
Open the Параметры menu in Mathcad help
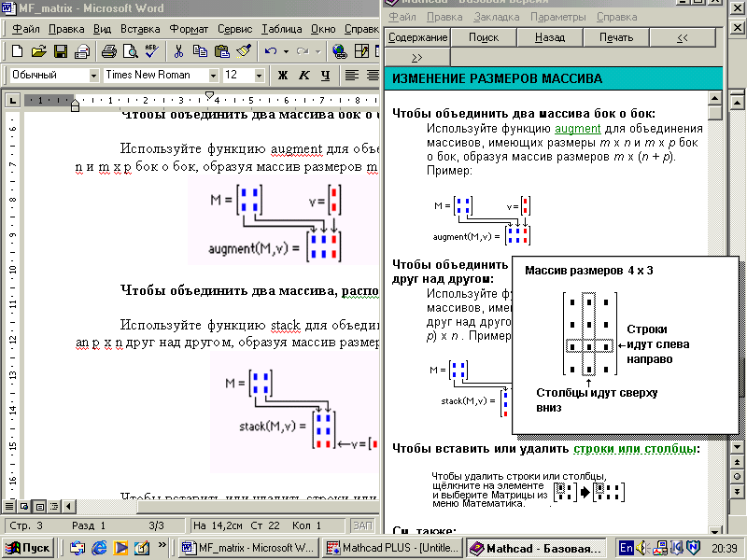557,17
